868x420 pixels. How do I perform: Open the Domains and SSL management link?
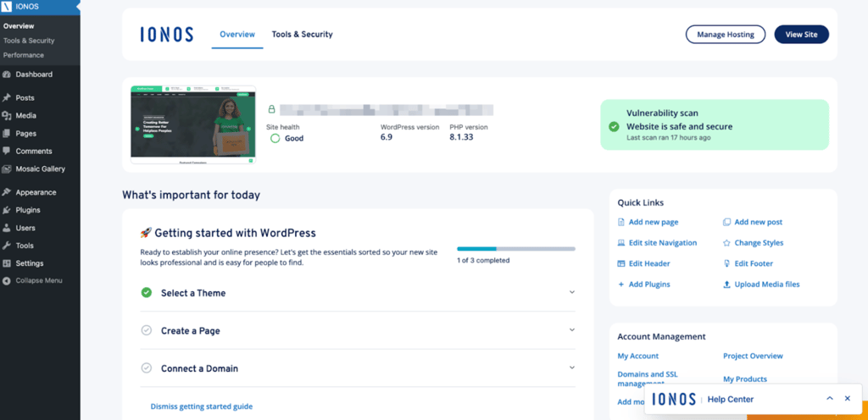coord(647,379)
